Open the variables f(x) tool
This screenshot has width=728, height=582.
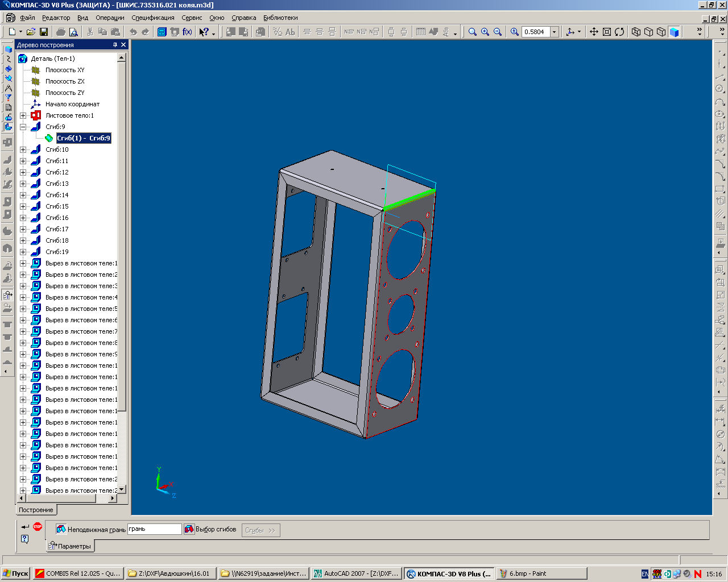point(187,32)
